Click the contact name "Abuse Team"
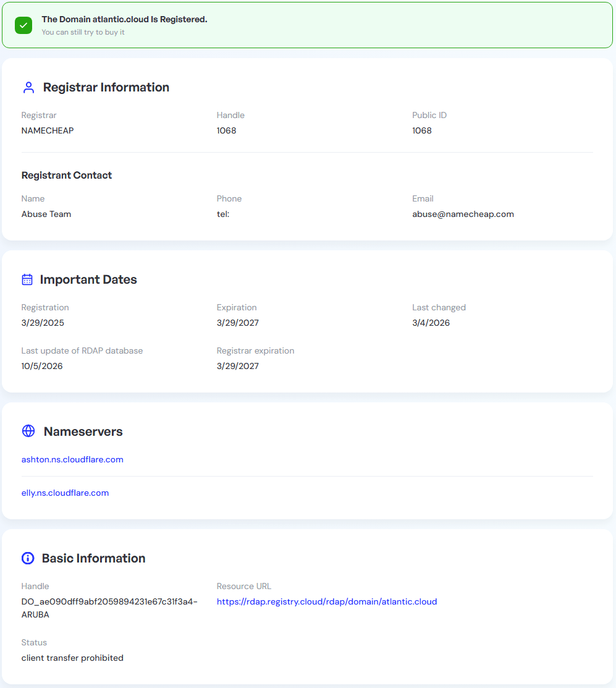Viewport: 616px width, 688px height. click(46, 214)
